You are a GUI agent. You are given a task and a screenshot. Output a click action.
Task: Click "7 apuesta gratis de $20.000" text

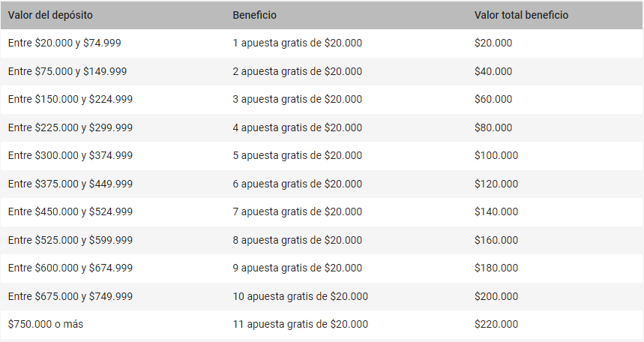297,211
